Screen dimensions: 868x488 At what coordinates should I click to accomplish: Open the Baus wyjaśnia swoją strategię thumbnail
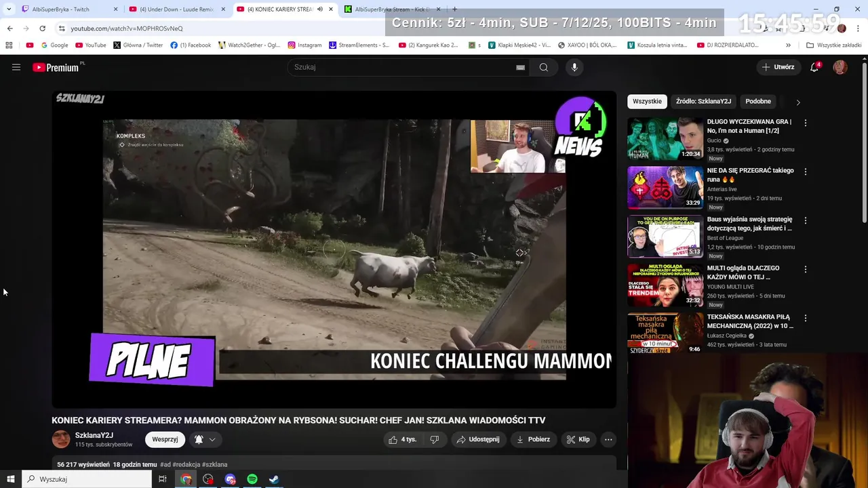[665, 237]
